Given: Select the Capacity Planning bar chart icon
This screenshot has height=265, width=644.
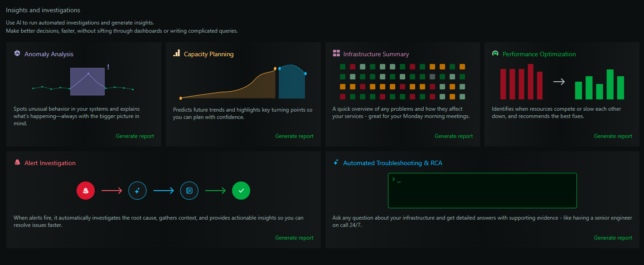Looking at the screenshot, I should [x=177, y=54].
